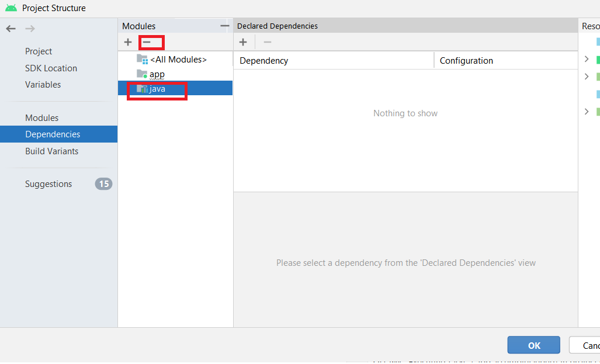Click the Android logo in title bar

coord(11,8)
